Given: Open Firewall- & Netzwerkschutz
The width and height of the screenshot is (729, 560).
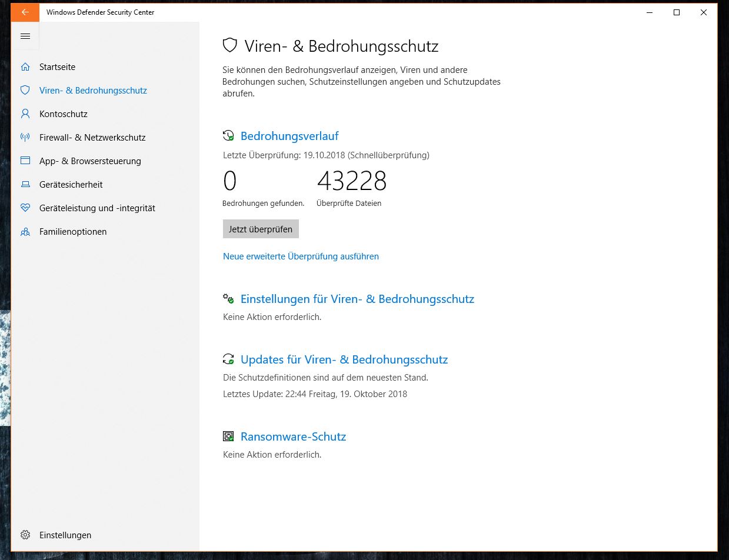Looking at the screenshot, I should click(92, 138).
